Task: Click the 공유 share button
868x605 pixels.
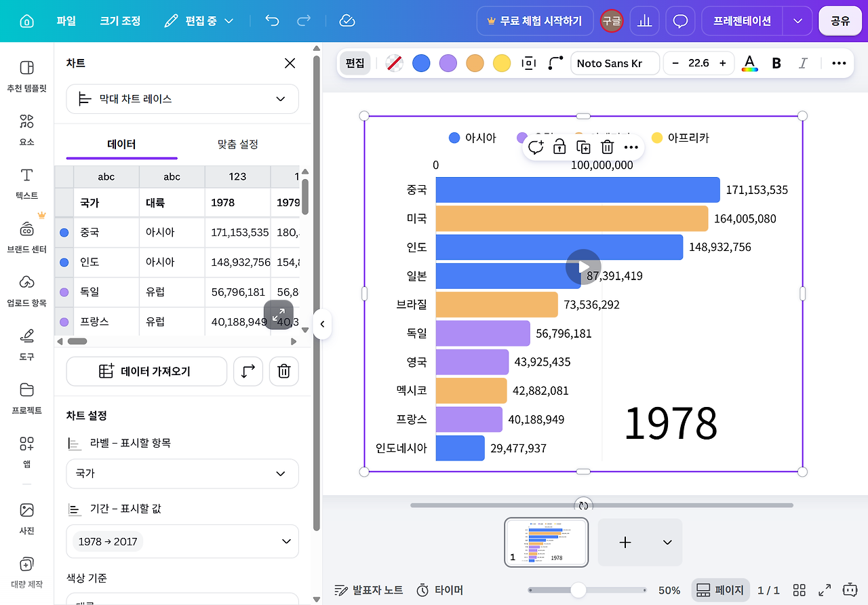Action: click(x=840, y=21)
